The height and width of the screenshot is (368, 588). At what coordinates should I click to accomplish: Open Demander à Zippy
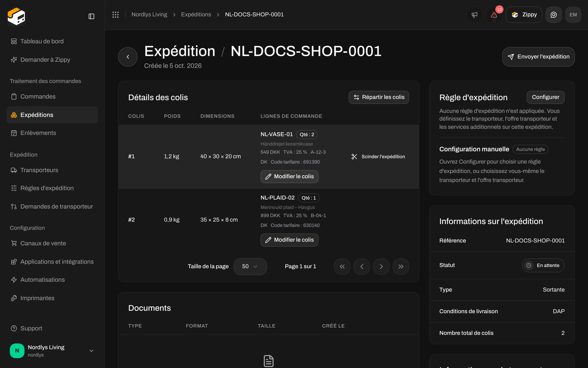52,60
